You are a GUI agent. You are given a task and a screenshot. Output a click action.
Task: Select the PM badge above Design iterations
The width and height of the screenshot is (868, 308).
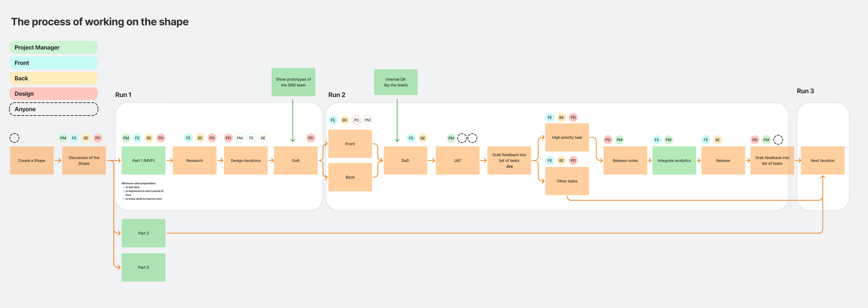[240, 138]
